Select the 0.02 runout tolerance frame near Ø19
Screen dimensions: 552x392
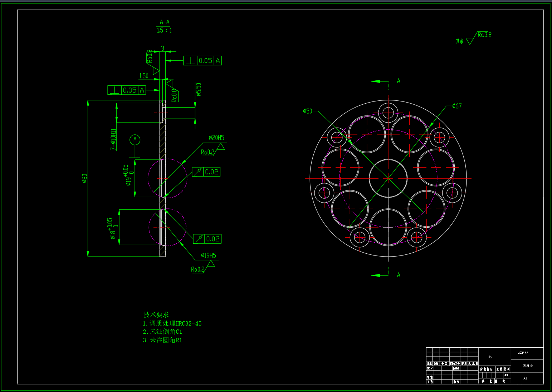tap(206, 172)
